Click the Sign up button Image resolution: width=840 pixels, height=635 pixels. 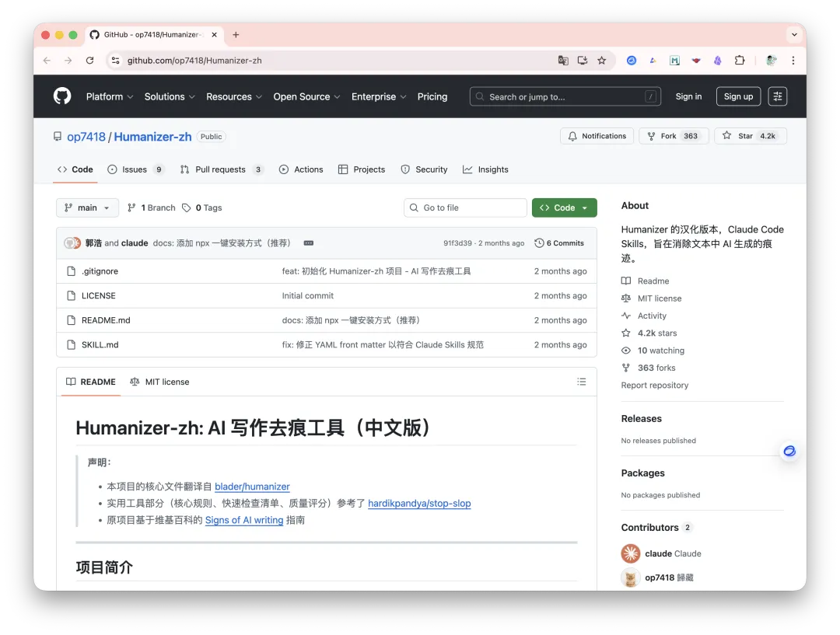tap(738, 96)
